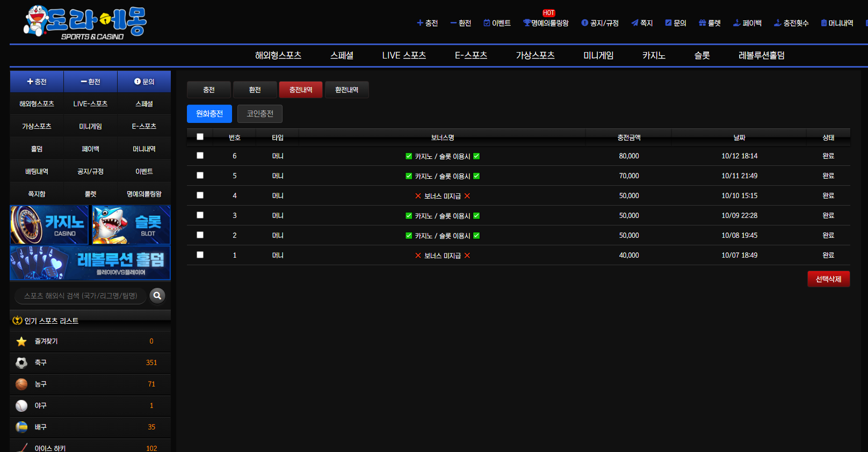Open the 레볼루션 홀덤 banner

pos(90,263)
